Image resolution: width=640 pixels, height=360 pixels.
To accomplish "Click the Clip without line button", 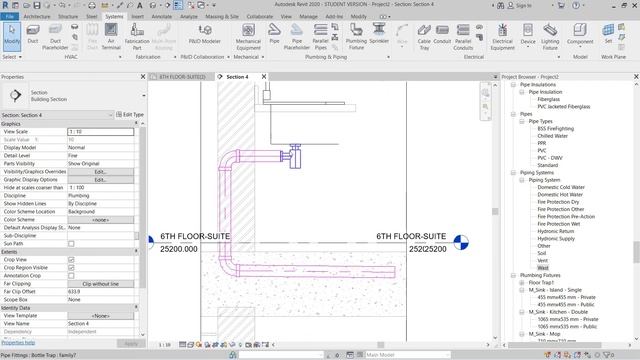I will point(100,284).
